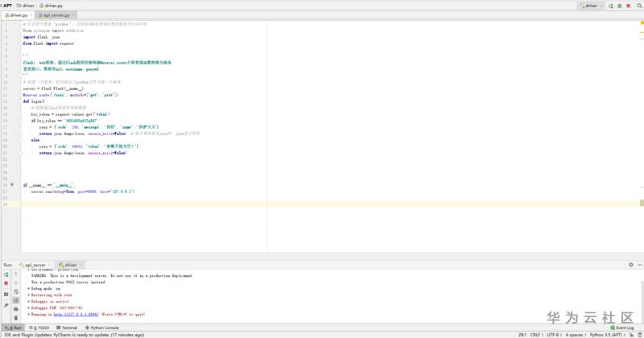Click the toolbar red stop icon
The image size is (644, 338).
629,6
